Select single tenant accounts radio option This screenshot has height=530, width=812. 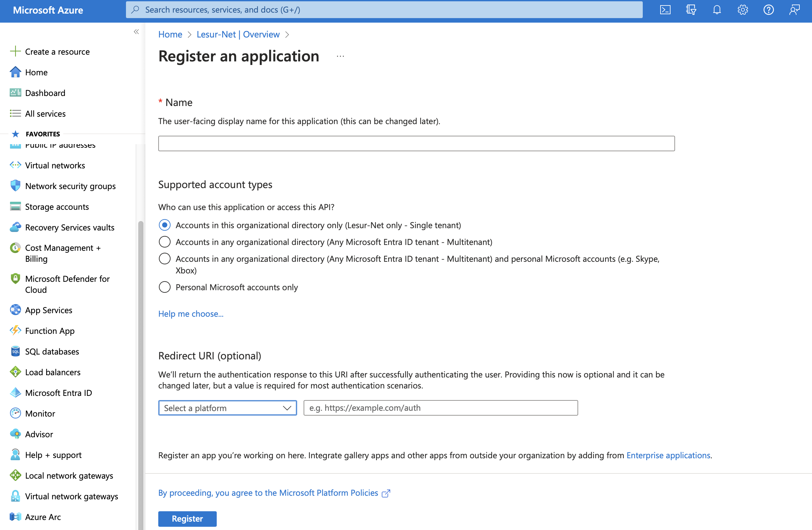tap(164, 225)
